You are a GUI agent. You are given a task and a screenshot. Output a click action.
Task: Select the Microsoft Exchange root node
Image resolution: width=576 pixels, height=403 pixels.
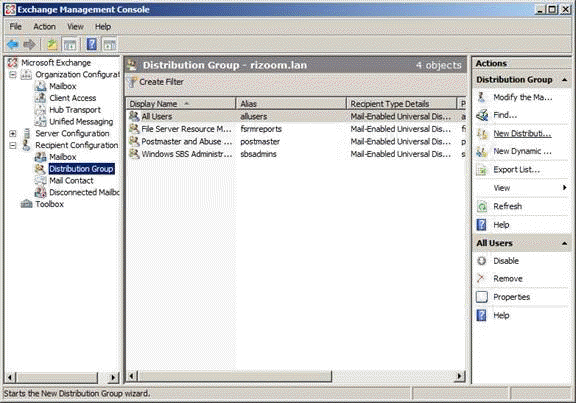coord(56,63)
